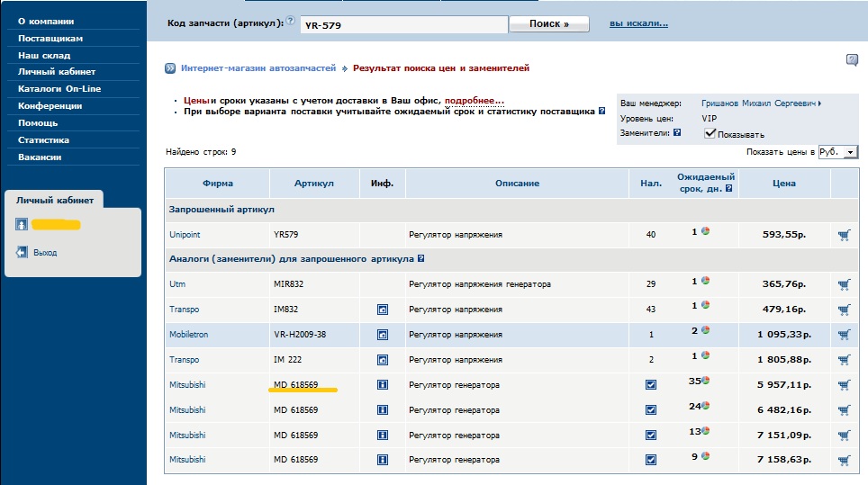Go to "Статистика" in sidebar menu
This screenshot has height=485, width=868.
click(43, 140)
